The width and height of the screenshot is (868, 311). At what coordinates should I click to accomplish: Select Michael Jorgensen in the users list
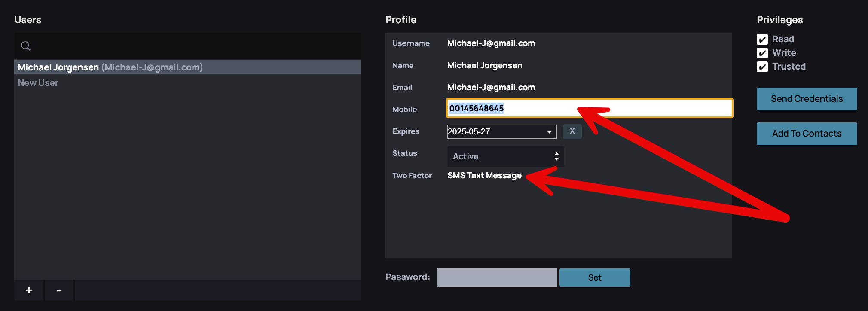pyautogui.click(x=110, y=67)
